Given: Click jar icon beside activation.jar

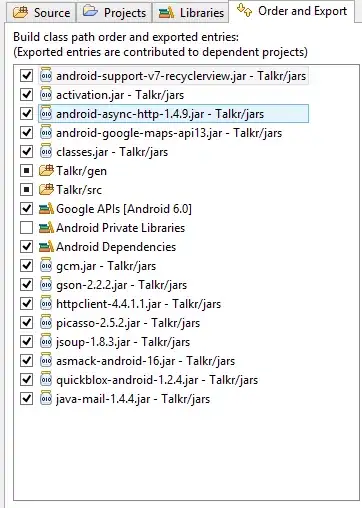Looking at the screenshot, I should 46,94.
